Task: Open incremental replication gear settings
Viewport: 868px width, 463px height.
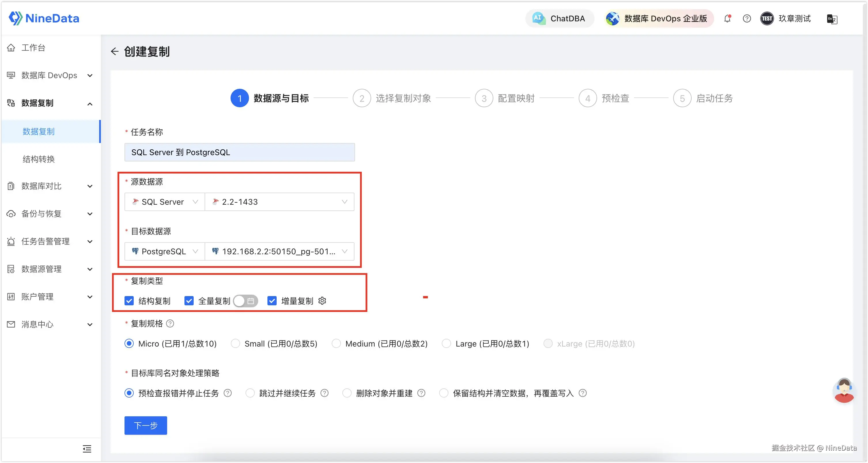Action: 322,301
